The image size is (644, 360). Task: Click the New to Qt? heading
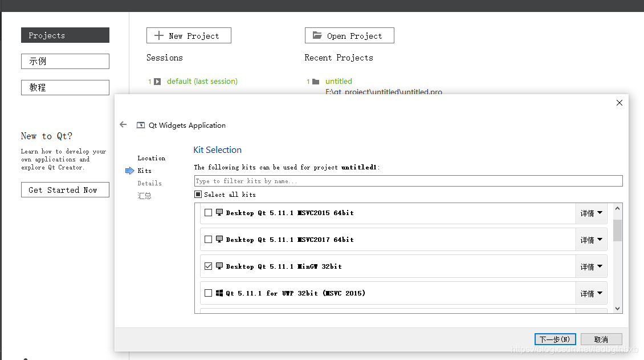(x=46, y=136)
